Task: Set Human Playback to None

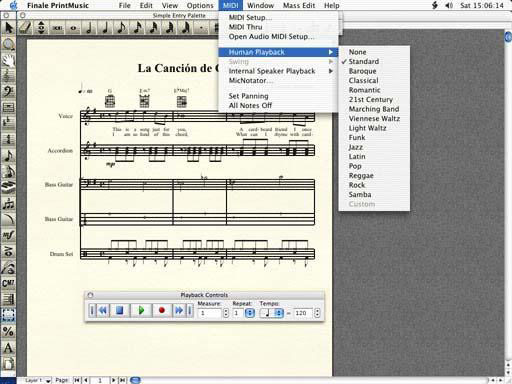Action: (x=374, y=52)
